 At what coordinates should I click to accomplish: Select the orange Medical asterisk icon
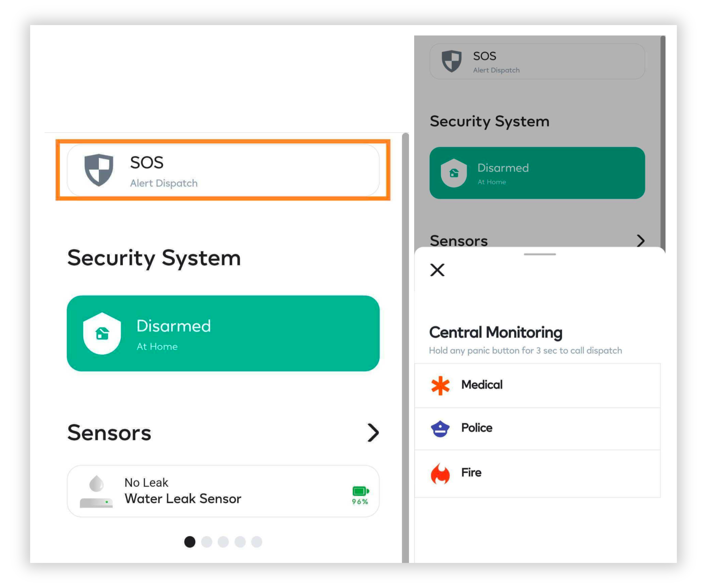440,385
